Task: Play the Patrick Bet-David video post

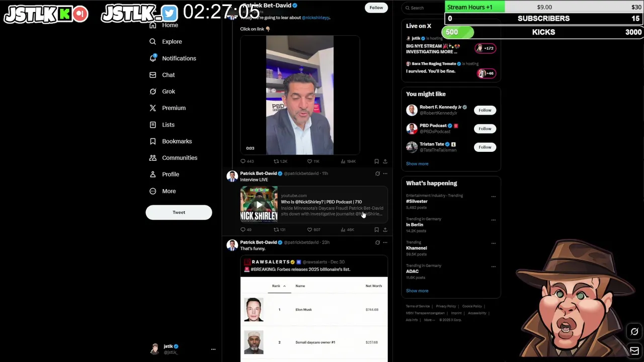Action: tap(300, 95)
